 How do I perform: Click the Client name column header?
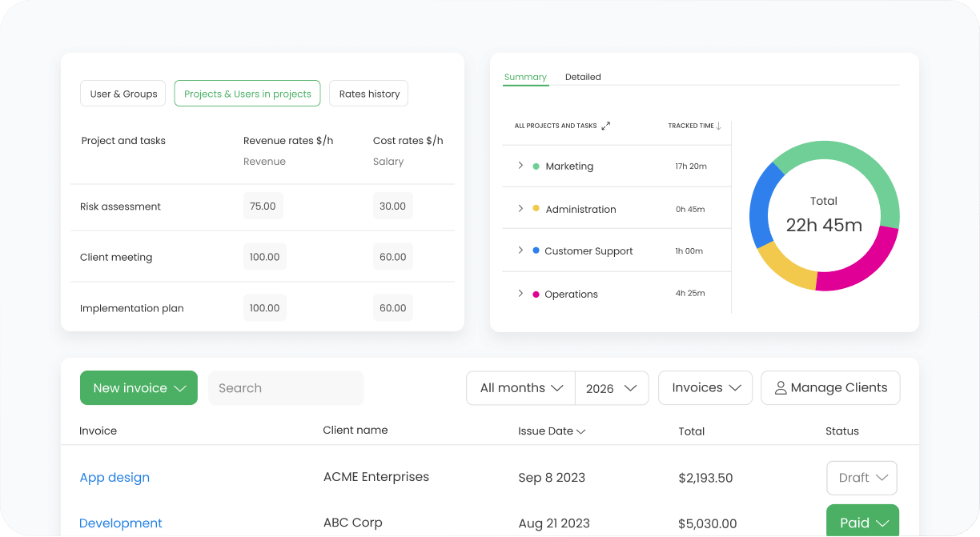tap(355, 431)
